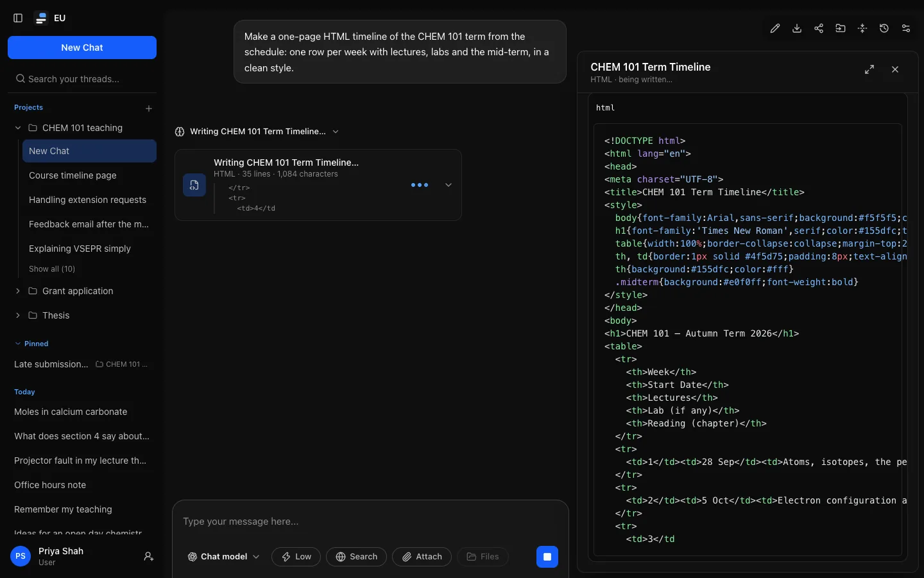The height and width of the screenshot is (578, 924).
Task: Open the Course timeline page chat
Action: pyautogui.click(x=89, y=175)
